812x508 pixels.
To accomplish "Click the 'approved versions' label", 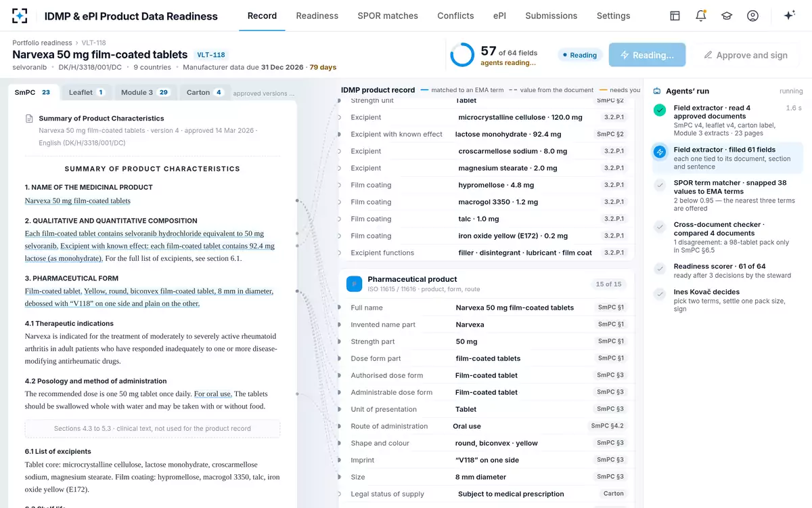I will (x=264, y=93).
